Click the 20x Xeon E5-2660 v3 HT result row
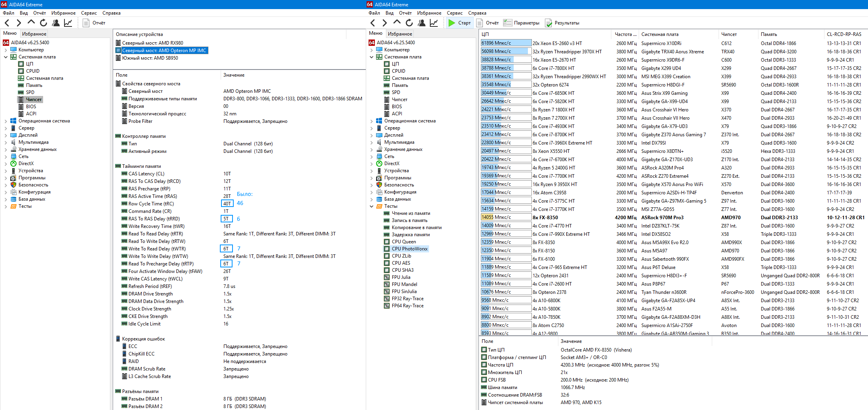The image size is (868, 410). [x=673, y=43]
